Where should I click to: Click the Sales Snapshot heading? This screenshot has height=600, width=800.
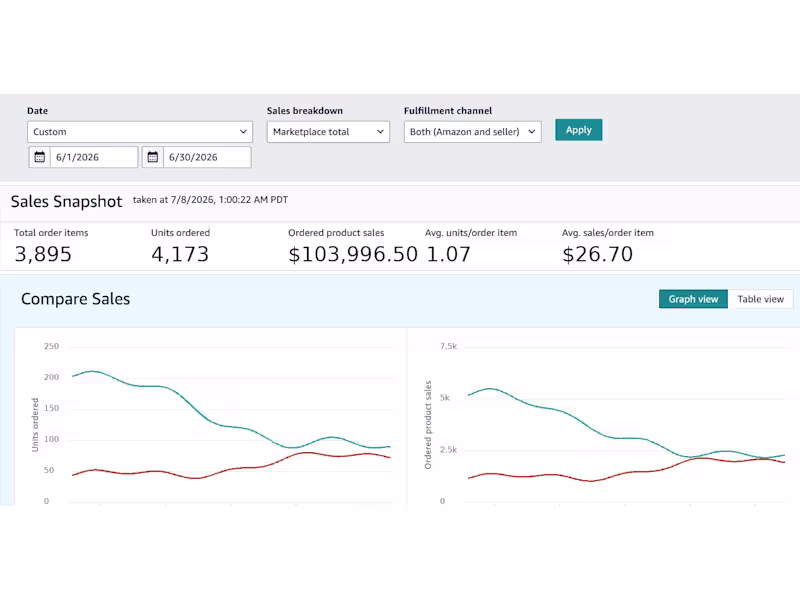(x=66, y=202)
